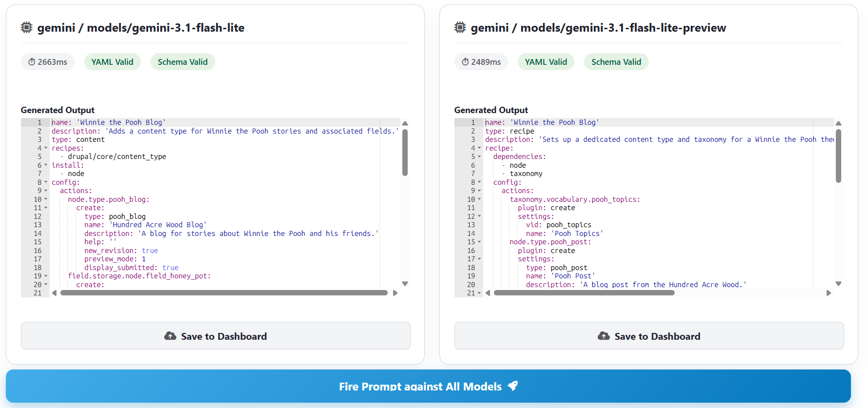Collapse install block at line 6 in left editor

point(46,165)
